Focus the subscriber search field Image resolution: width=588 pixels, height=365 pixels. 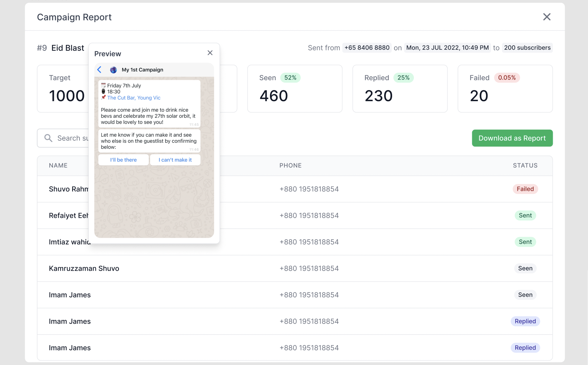pos(72,138)
